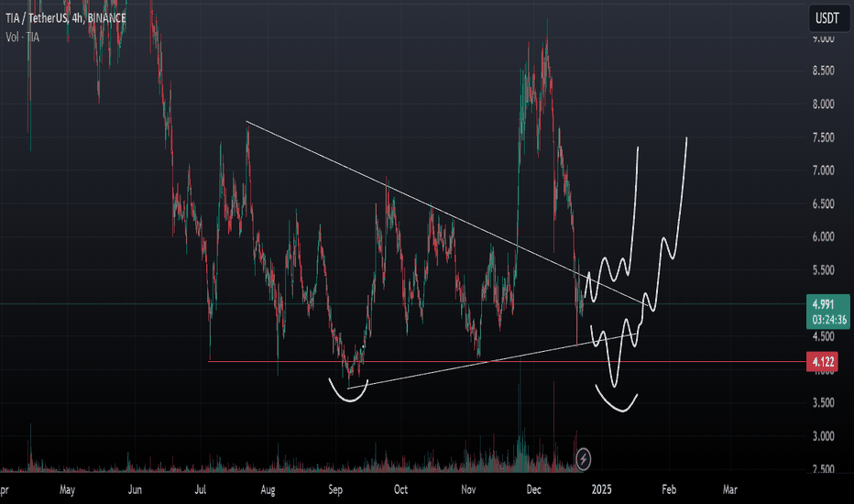Click the 03:24:36 candle countdown timer

tap(829, 320)
